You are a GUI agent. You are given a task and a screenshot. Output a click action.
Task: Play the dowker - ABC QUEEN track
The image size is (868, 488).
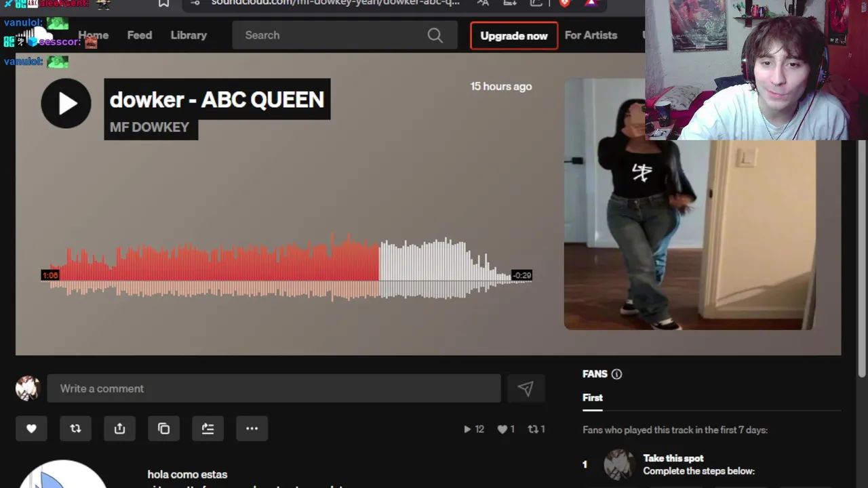coord(66,103)
